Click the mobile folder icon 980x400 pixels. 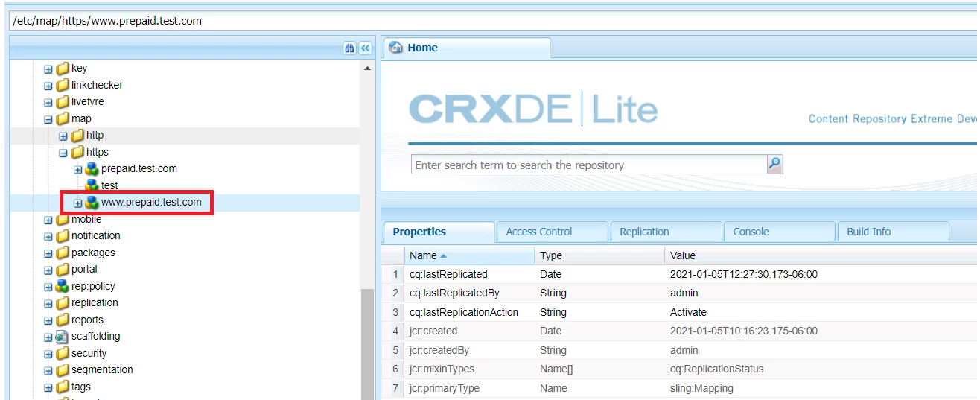[x=63, y=219]
